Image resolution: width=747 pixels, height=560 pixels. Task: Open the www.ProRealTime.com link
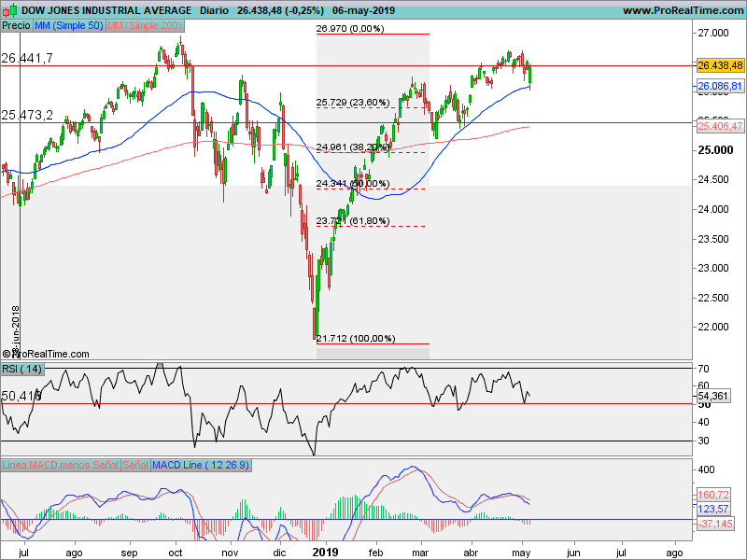(x=684, y=10)
